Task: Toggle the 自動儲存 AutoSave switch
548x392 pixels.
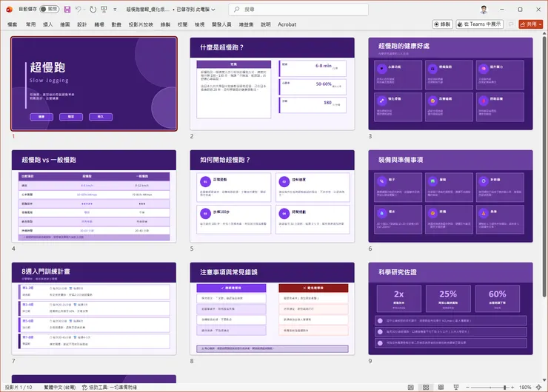Action: (50, 9)
